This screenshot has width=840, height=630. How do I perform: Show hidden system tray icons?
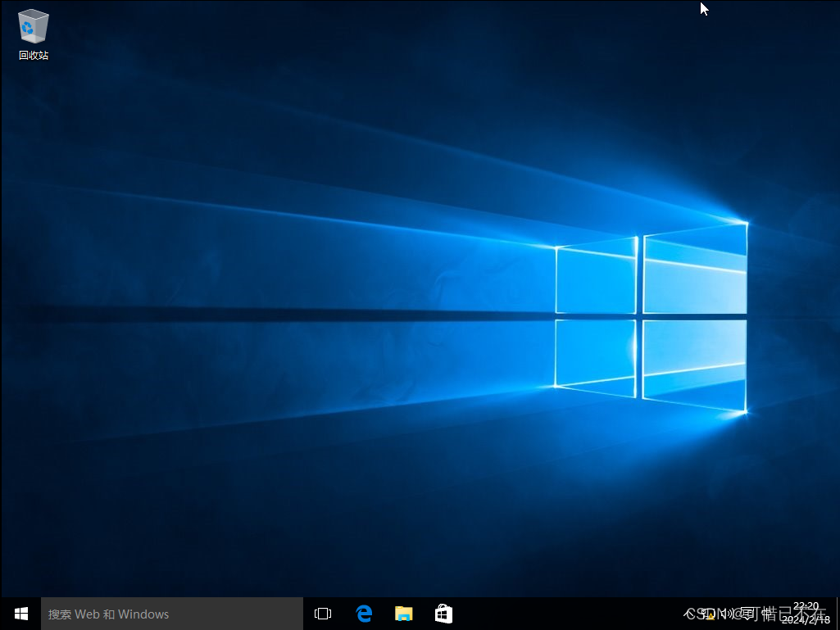(688, 614)
